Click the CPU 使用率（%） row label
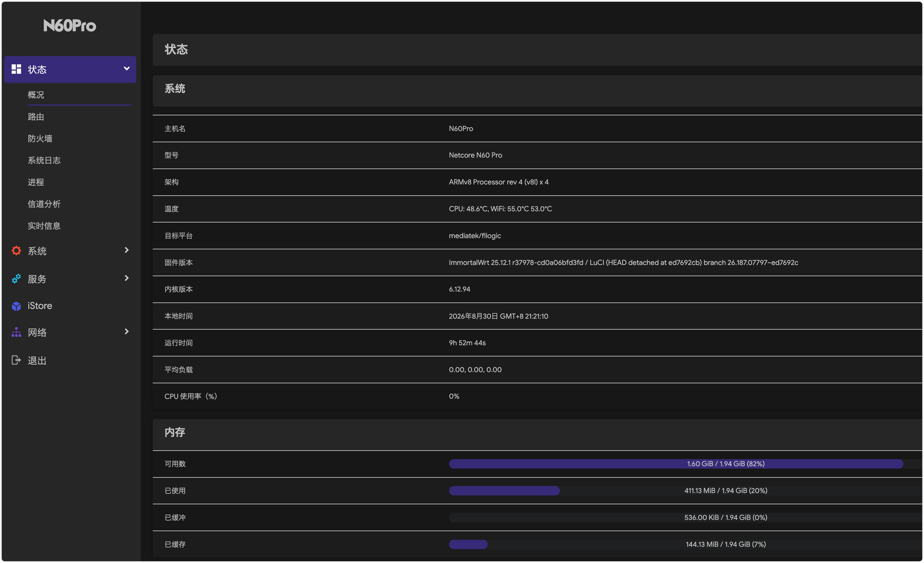Image resolution: width=924 pixels, height=563 pixels. 191,396
